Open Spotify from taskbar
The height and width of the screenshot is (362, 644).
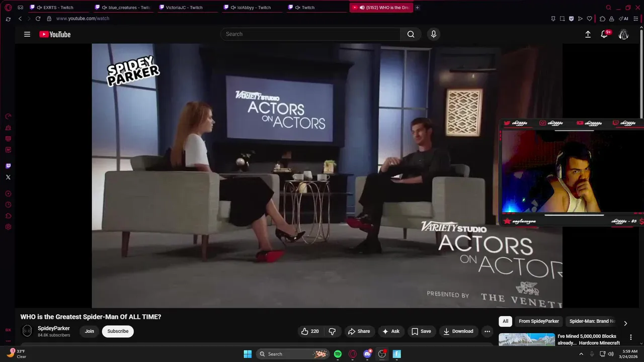click(338, 354)
